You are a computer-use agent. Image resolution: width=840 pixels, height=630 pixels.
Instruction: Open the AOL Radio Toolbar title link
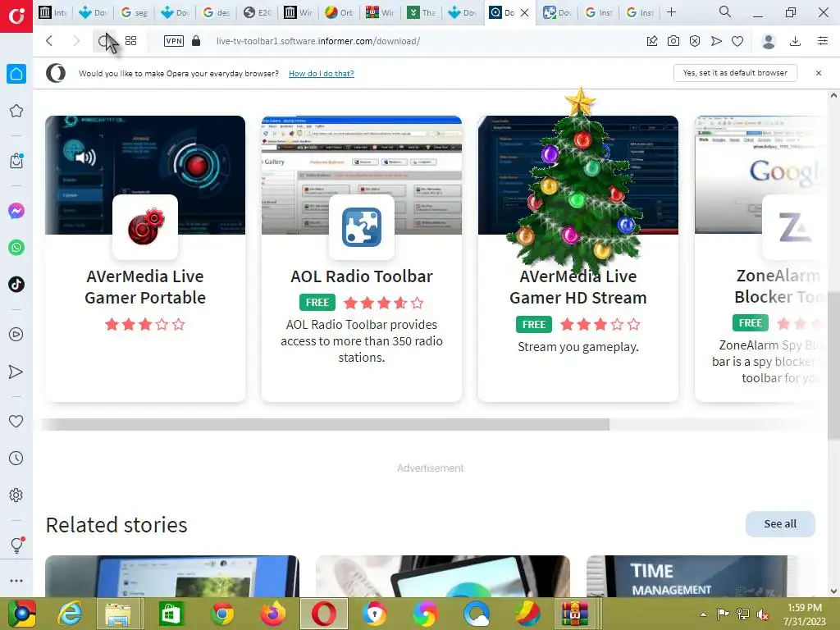click(x=362, y=276)
